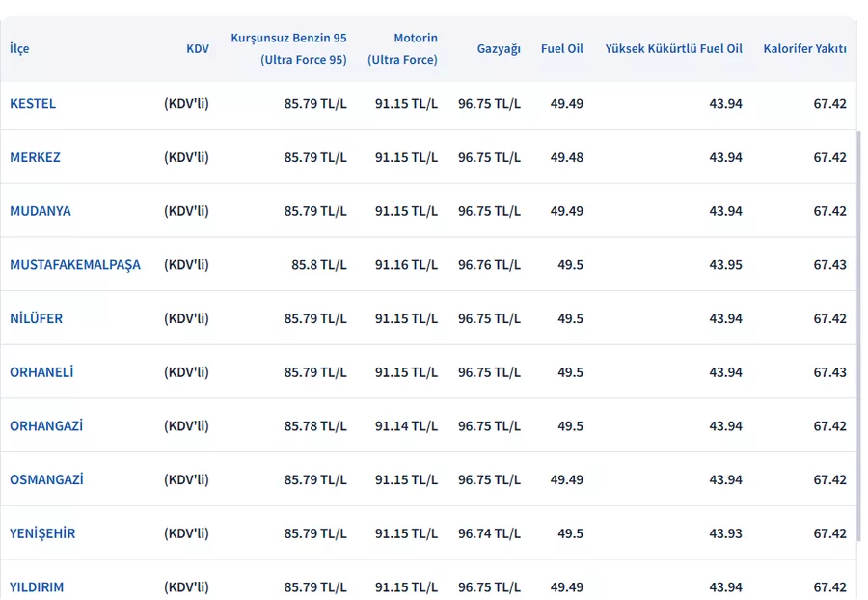Open the YILDIRIM district link

[37, 586]
